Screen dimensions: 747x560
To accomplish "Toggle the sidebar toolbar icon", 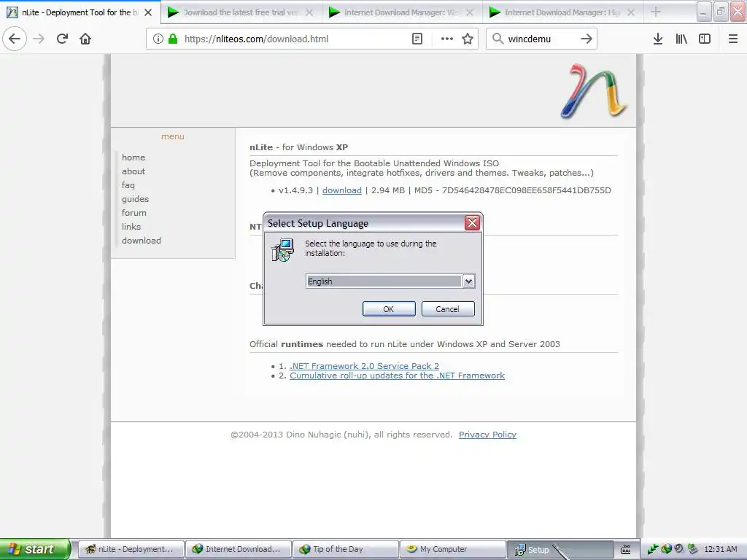I will pos(705,39).
